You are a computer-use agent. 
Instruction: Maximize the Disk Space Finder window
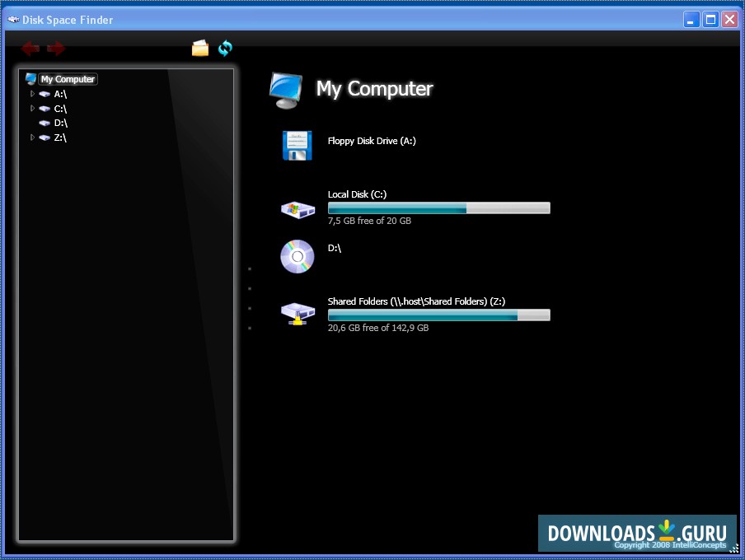point(710,20)
